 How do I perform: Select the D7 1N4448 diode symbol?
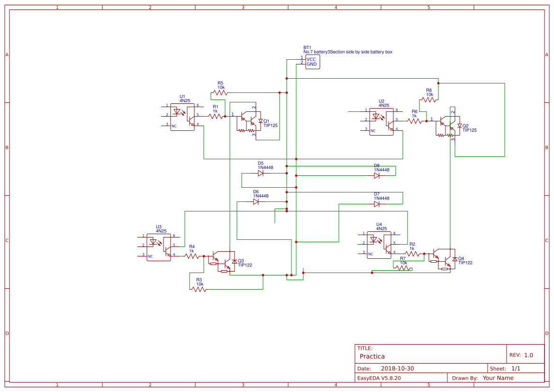pos(377,204)
